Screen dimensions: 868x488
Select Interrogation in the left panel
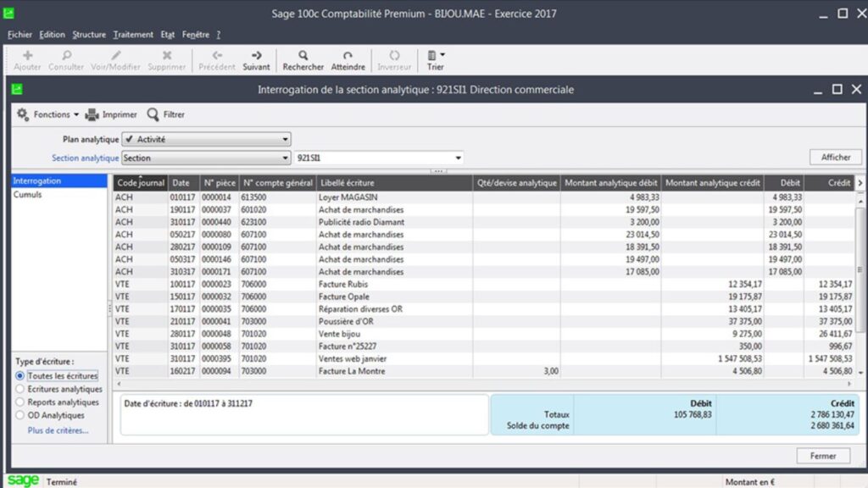(59, 181)
